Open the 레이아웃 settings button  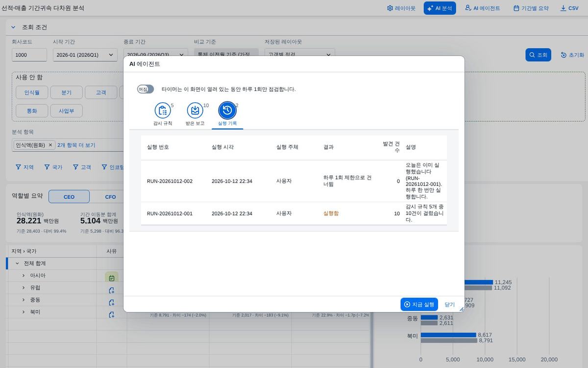coord(401,8)
